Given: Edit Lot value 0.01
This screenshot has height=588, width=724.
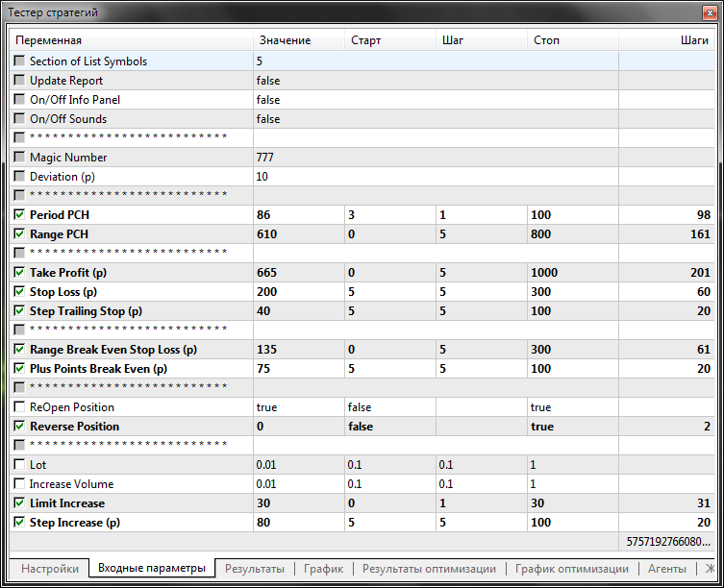Looking at the screenshot, I should point(299,464).
